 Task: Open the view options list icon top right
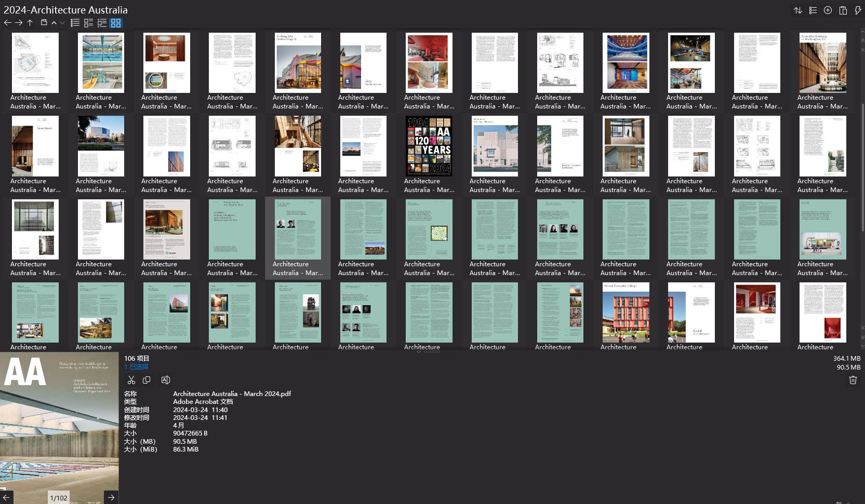813,10
